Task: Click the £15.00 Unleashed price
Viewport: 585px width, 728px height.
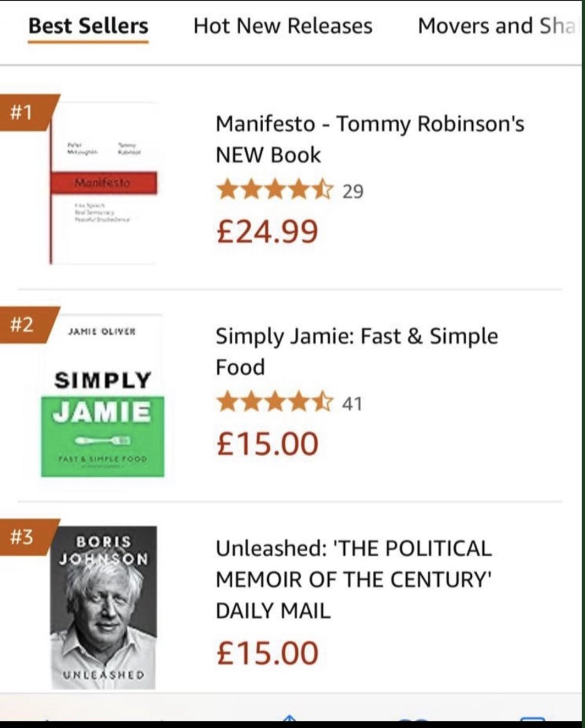Action: click(x=267, y=652)
